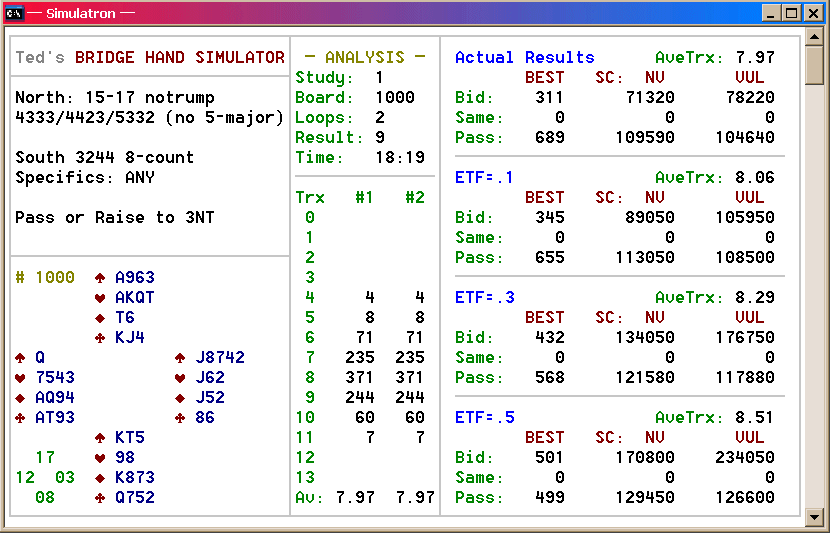The image size is (830, 533).
Task: Select South's club symbol beside Q752
Action: pyautogui.click(x=100, y=498)
